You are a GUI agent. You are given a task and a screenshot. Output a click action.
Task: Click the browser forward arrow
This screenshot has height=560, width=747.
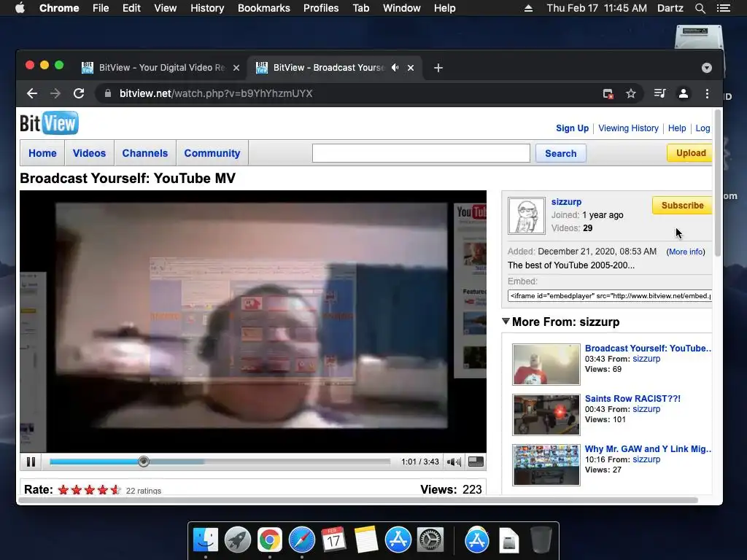coord(55,93)
